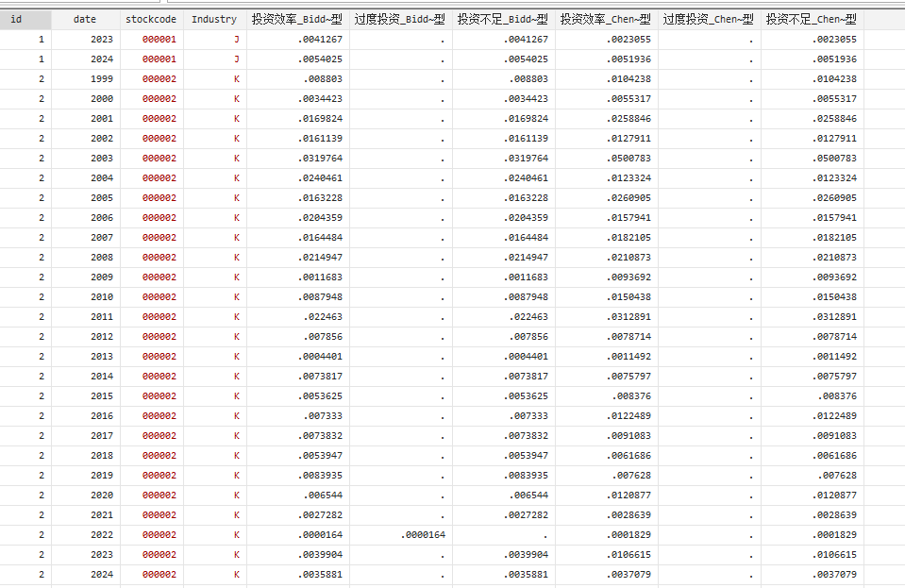Select .022463 in the 投资效率_Bidd column

[298, 317]
